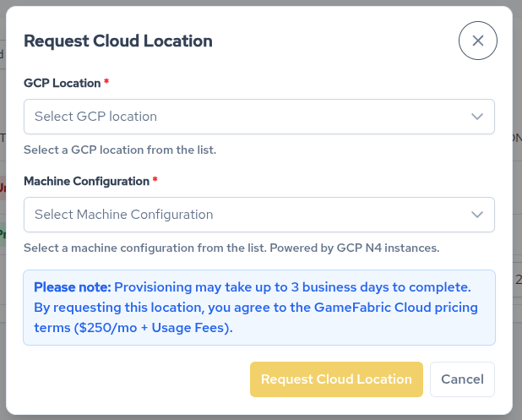This screenshot has width=522, height=420.
Task: Click the yellow Request Cloud Location button
Action: point(336,379)
